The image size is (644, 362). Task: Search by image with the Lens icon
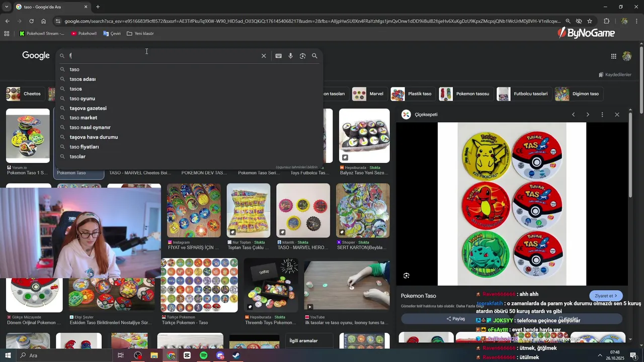coord(302,56)
